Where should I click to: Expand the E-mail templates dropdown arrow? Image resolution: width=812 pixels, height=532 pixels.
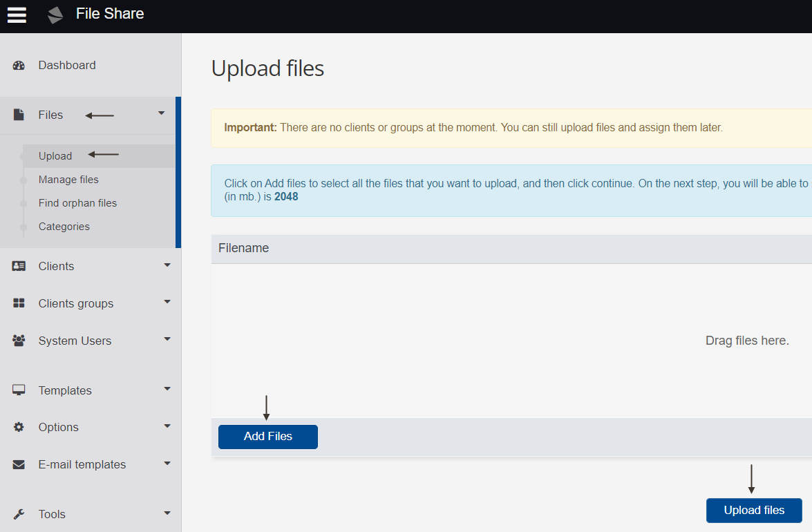pyautogui.click(x=167, y=463)
